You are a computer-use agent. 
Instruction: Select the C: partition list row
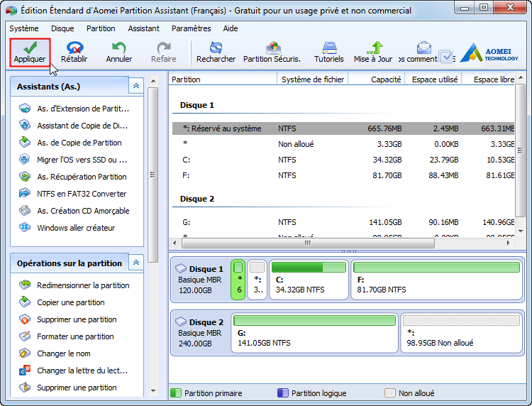pos(343,160)
